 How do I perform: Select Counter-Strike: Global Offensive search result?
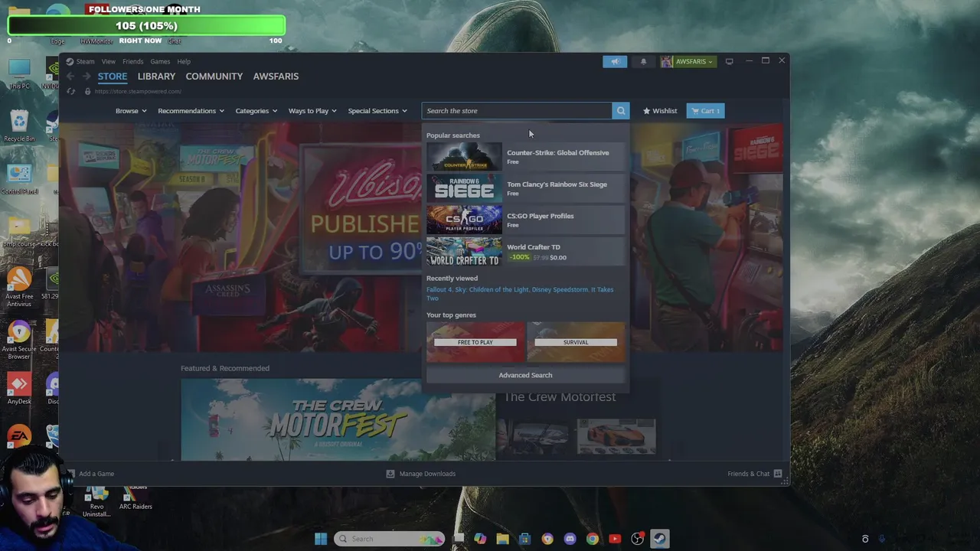click(525, 157)
